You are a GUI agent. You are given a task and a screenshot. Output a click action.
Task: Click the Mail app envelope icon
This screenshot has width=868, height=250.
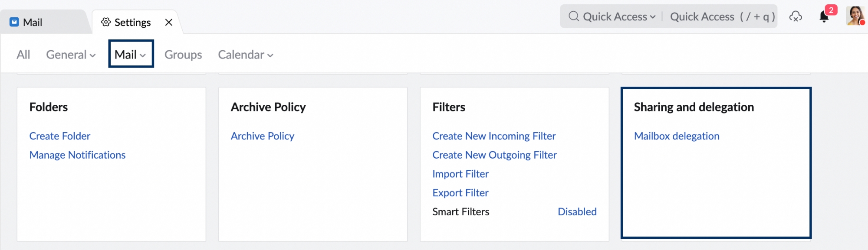pos(14,22)
